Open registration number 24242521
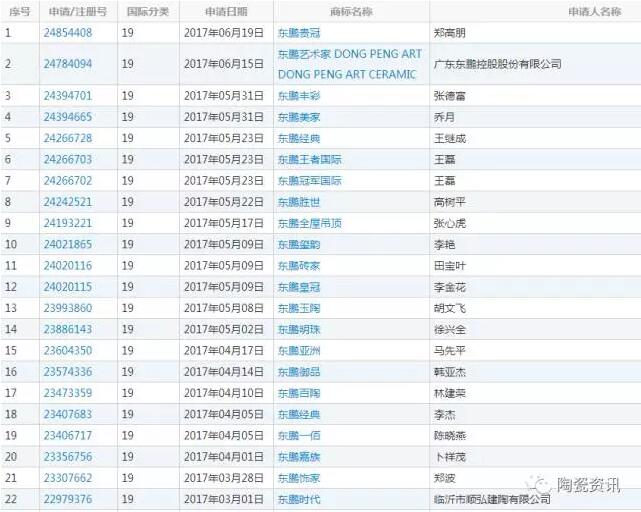The width and height of the screenshot is (641, 512). [x=68, y=202]
